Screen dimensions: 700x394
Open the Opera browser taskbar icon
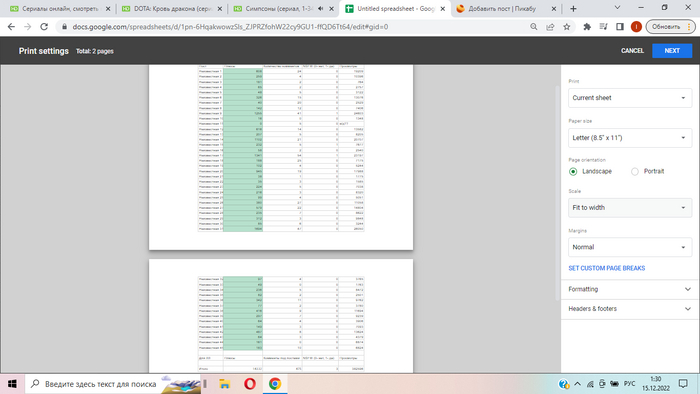[x=250, y=384]
